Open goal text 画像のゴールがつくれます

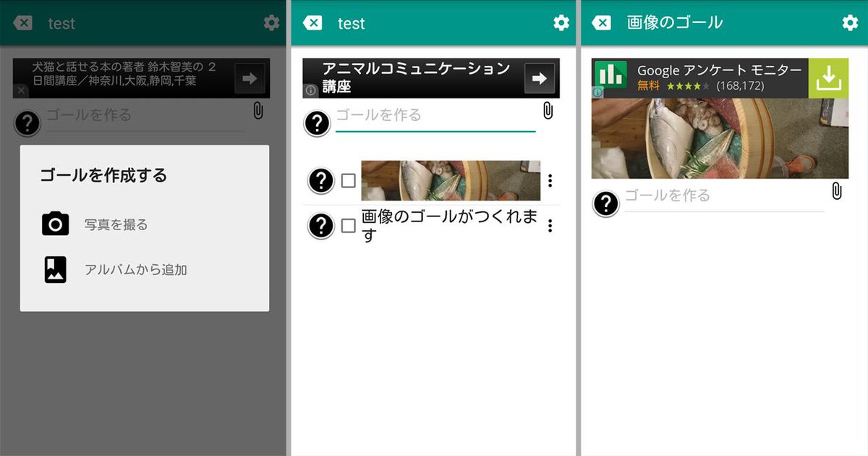tap(449, 226)
